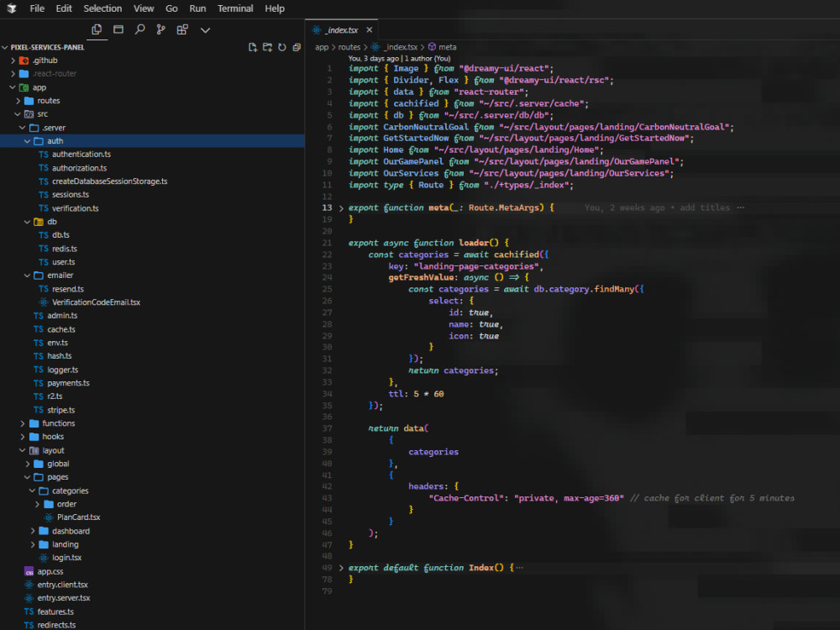Open app.css file
This screenshot has height=630, width=840.
[x=50, y=571]
